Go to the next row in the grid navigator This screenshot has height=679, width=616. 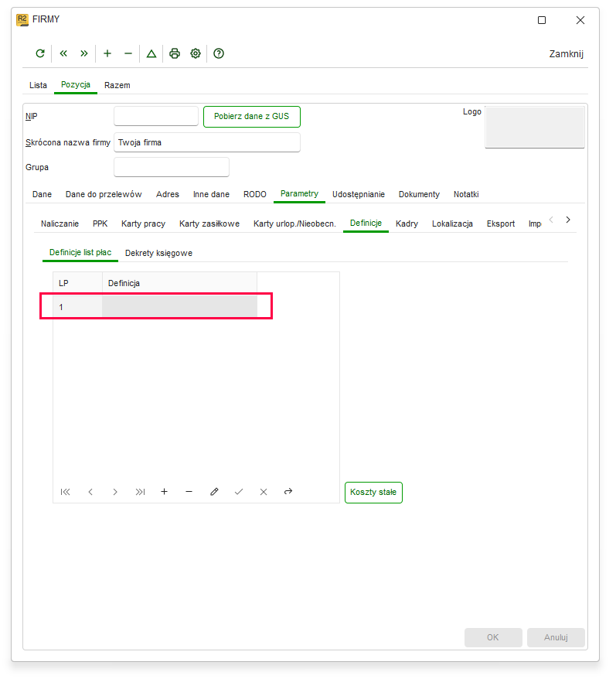(x=115, y=492)
